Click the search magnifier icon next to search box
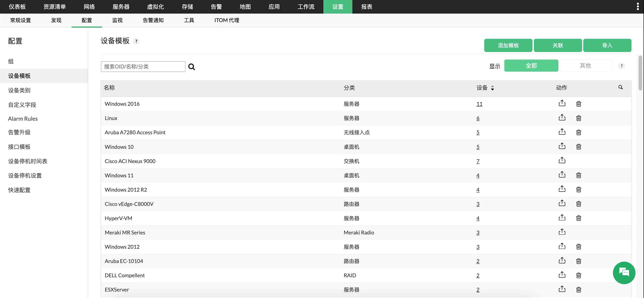The height and width of the screenshot is (298, 644). coord(192,67)
